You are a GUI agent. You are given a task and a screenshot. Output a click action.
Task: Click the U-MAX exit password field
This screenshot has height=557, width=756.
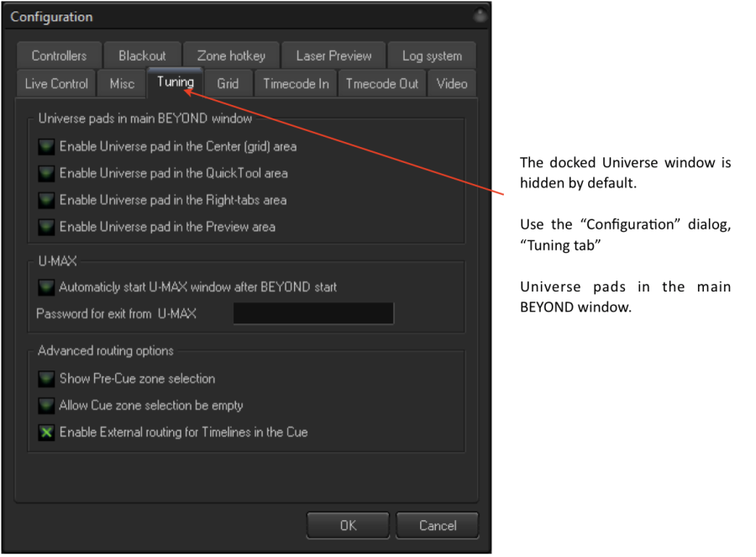(312, 313)
